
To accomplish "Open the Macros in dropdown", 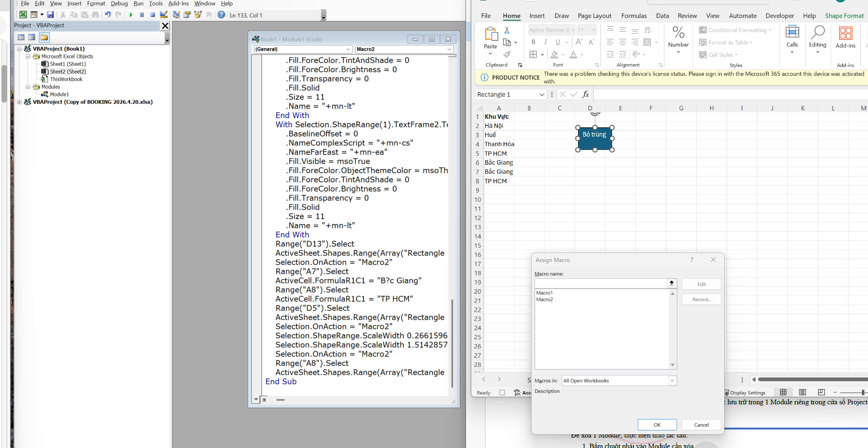I will [672, 381].
